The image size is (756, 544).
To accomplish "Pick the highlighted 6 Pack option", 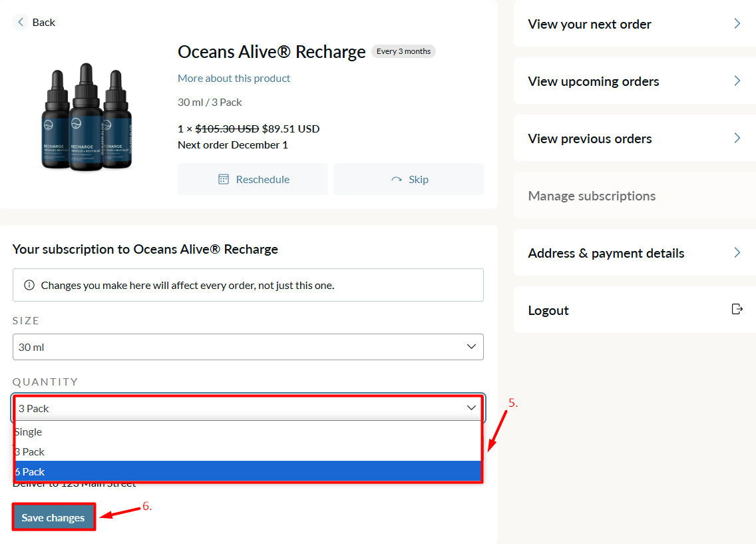I will (248, 471).
